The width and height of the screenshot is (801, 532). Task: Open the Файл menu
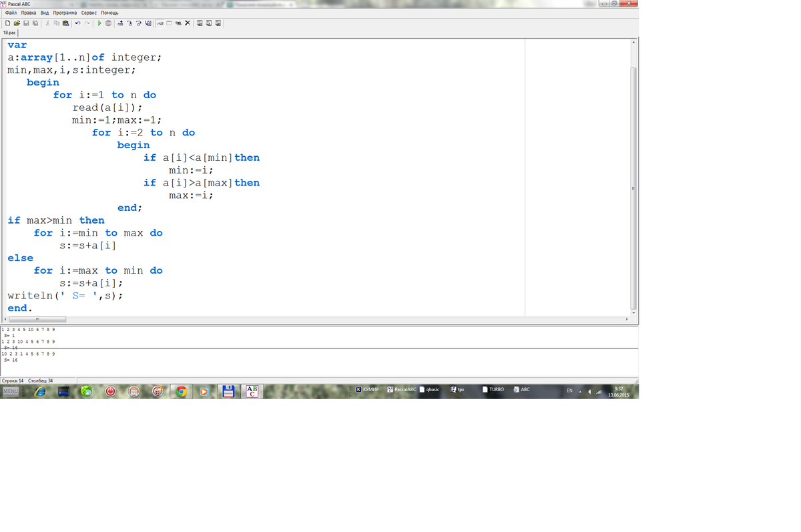[11, 13]
